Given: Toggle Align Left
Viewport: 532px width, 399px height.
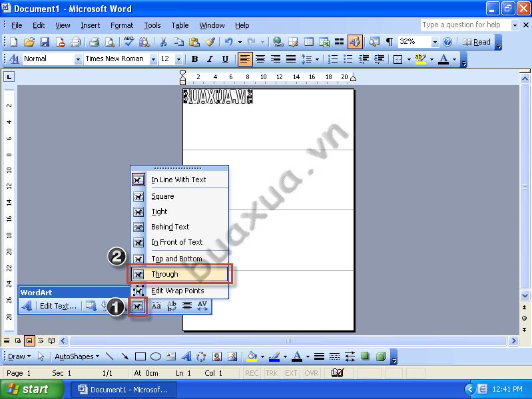Looking at the screenshot, I should pos(244,59).
